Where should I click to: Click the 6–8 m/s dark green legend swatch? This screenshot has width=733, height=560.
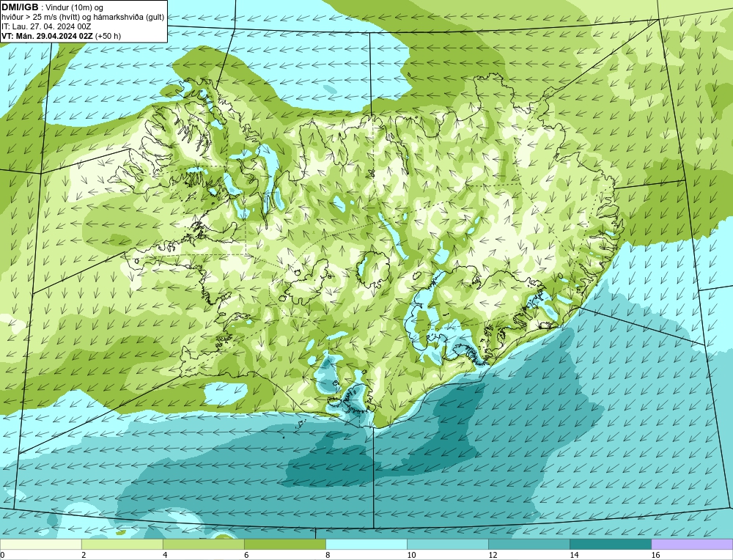point(284,544)
